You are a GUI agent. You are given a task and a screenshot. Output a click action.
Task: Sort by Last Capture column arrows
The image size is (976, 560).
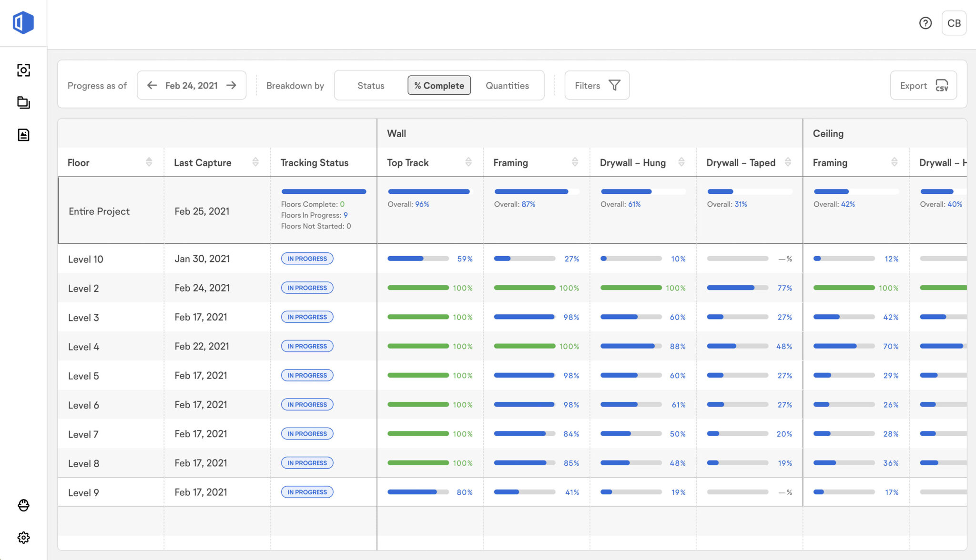click(x=255, y=162)
